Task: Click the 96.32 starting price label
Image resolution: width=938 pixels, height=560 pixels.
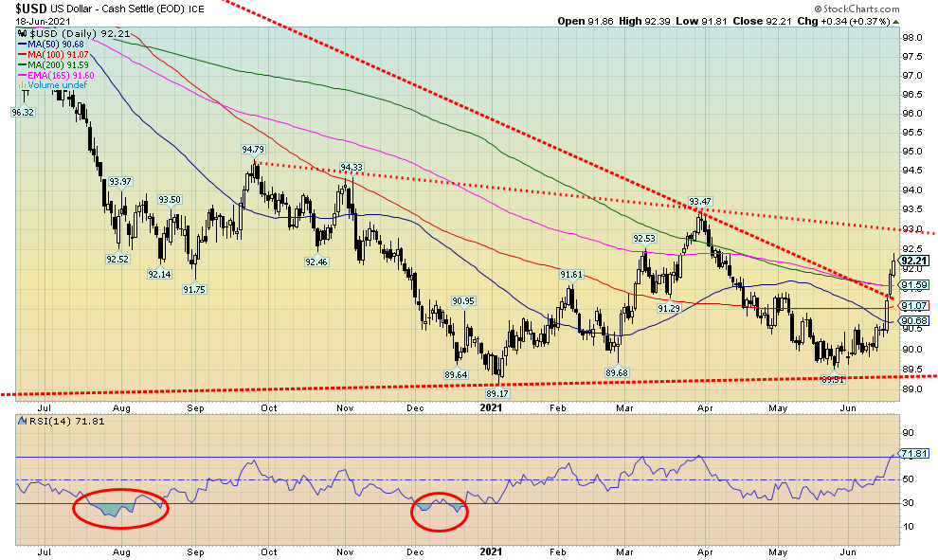Action: [x=23, y=112]
